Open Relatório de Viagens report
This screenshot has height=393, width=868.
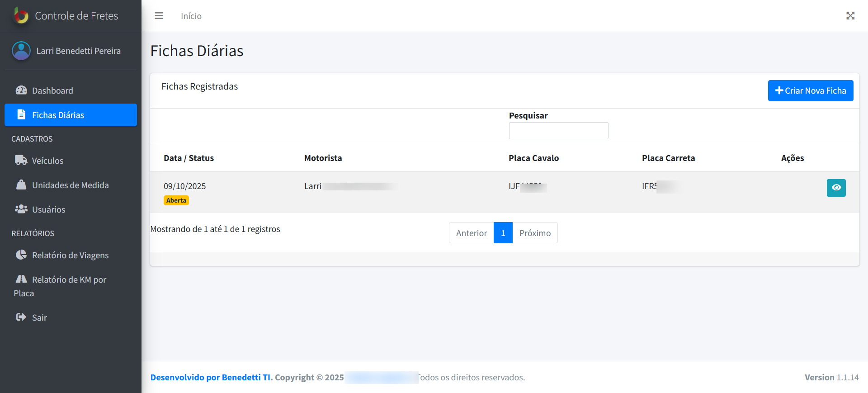click(x=70, y=255)
